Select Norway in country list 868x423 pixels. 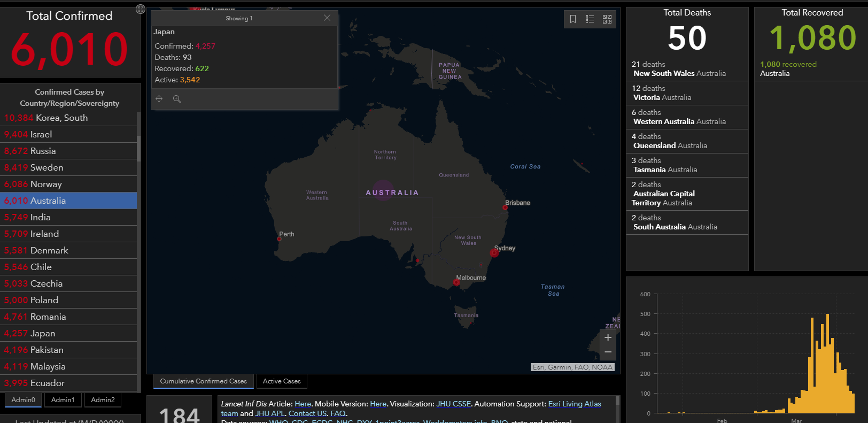[x=68, y=184]
